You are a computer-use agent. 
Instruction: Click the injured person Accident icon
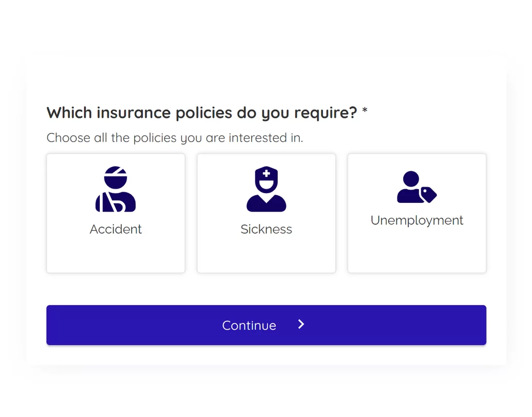click(116, 189)
